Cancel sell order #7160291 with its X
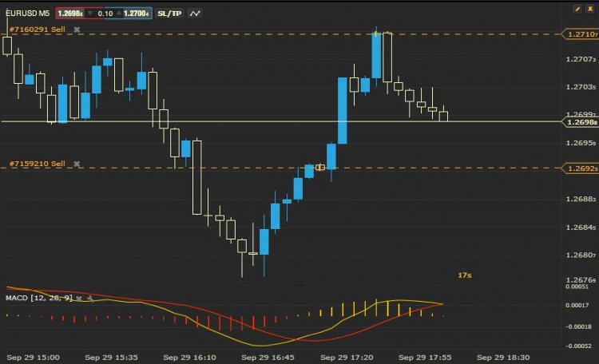Viewport: 599px width, 364px height. coord(77,30)
